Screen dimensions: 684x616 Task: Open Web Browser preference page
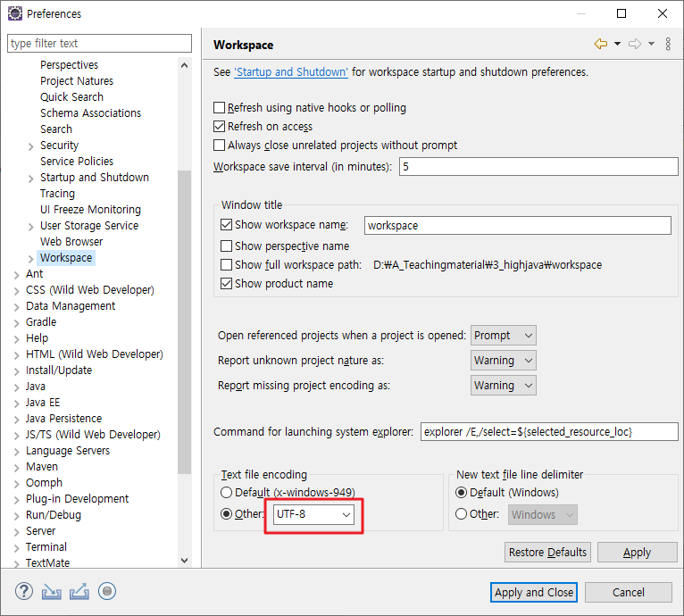pyautogui.click(x=71, y=242)
